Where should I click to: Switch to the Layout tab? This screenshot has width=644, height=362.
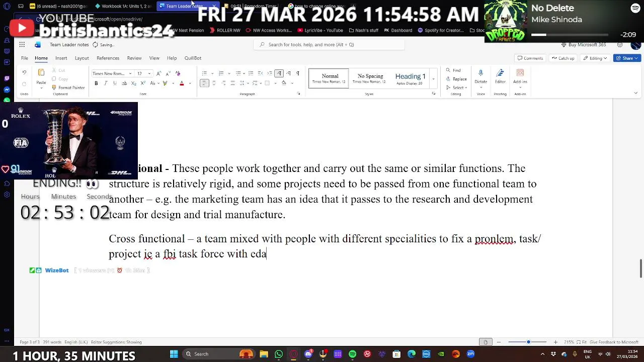[82, 58]
